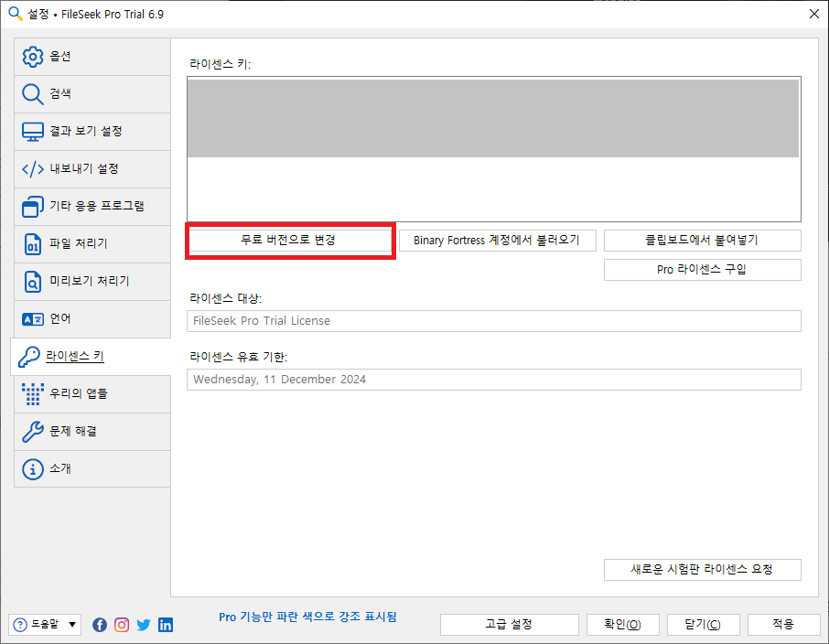Image resolution: width=829 pixels, height=644 pixels.
Task: Select the 내보내기 설정 tab
Action: pos(92,169)
